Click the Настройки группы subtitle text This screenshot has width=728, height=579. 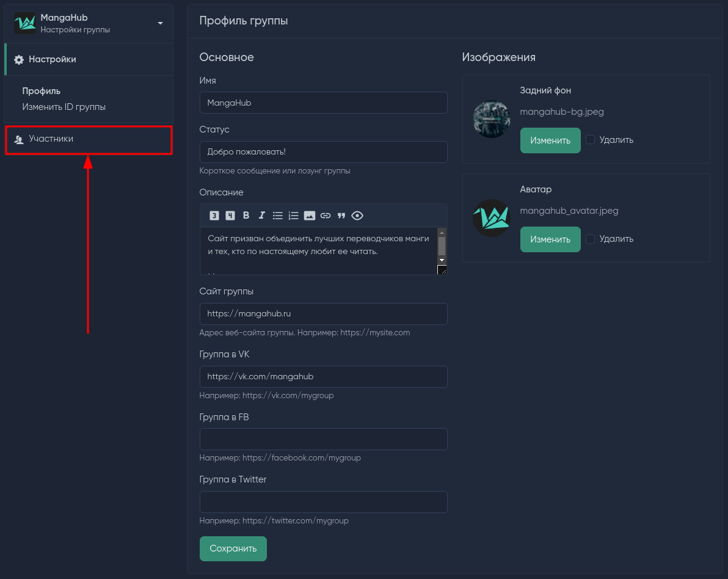pyautogui.click(x=75, y=30)
